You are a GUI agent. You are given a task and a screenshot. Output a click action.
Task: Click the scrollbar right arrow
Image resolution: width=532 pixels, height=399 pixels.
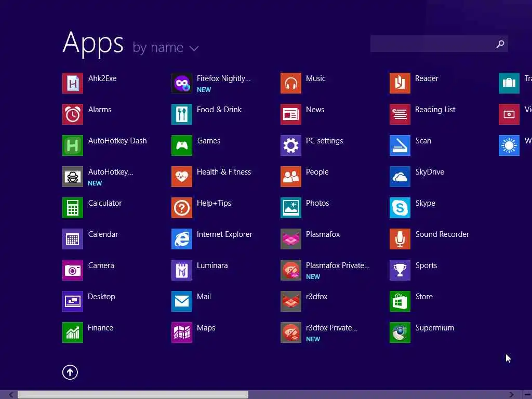point(511,395)
